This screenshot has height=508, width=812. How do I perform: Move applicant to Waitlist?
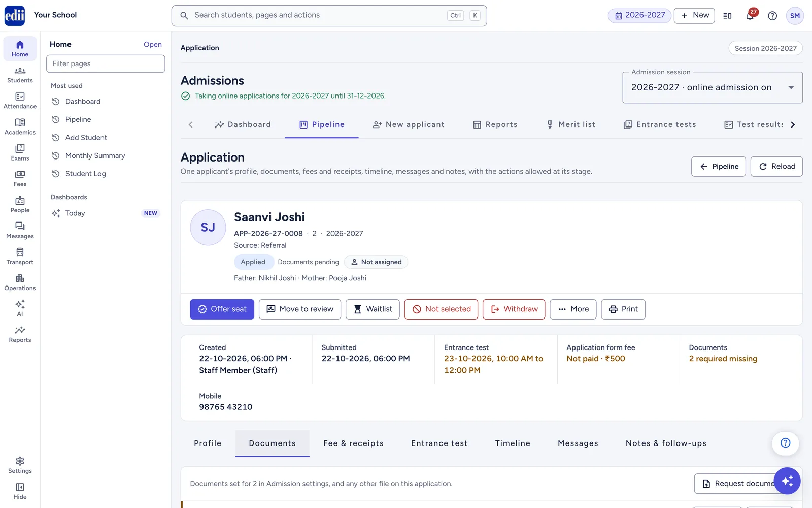click(x=373, y=309)
